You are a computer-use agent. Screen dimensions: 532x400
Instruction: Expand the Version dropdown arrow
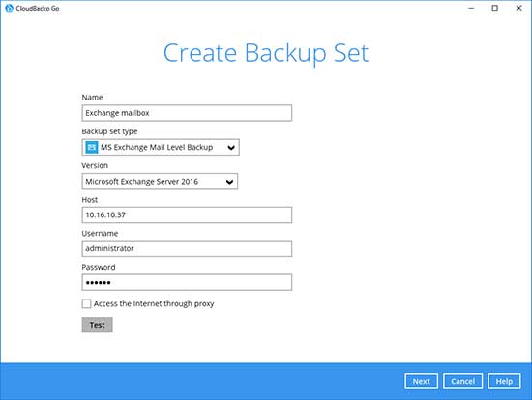pyautogui.click(x=229, y=182)
